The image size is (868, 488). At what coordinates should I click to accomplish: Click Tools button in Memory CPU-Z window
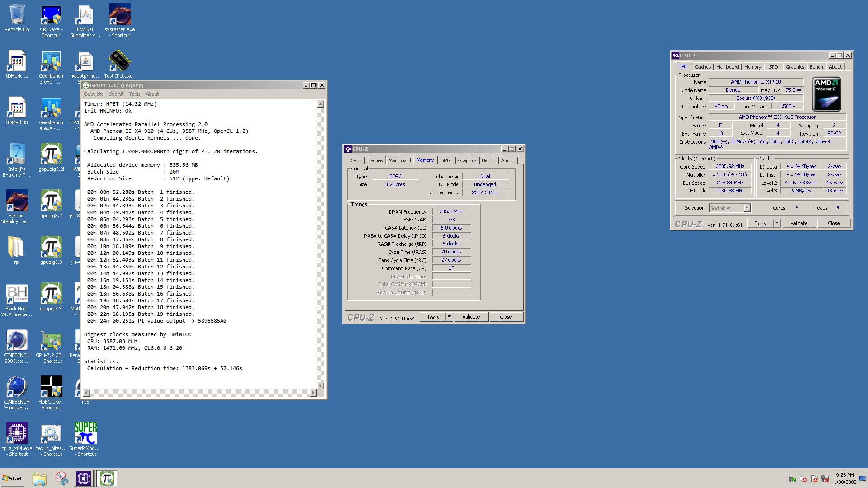(433, 317)
